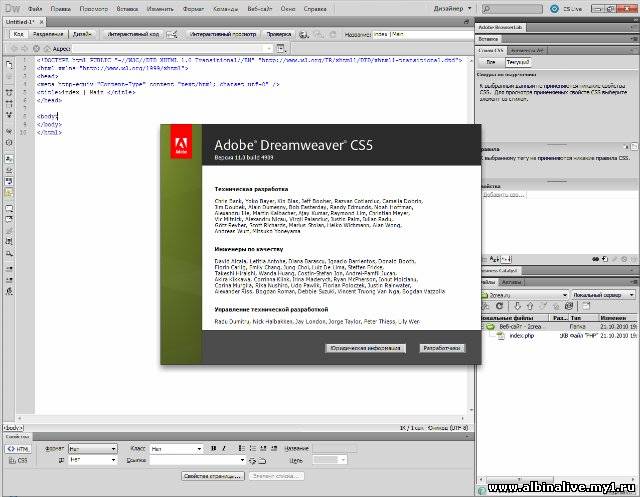Click the Wrap Tag coding toolbar icon
This screenshot has width=640, height=497.
[9, 231]
